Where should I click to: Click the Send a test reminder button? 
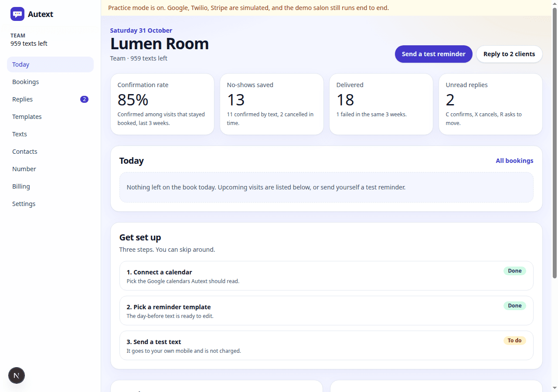click(x=434, y=54)
